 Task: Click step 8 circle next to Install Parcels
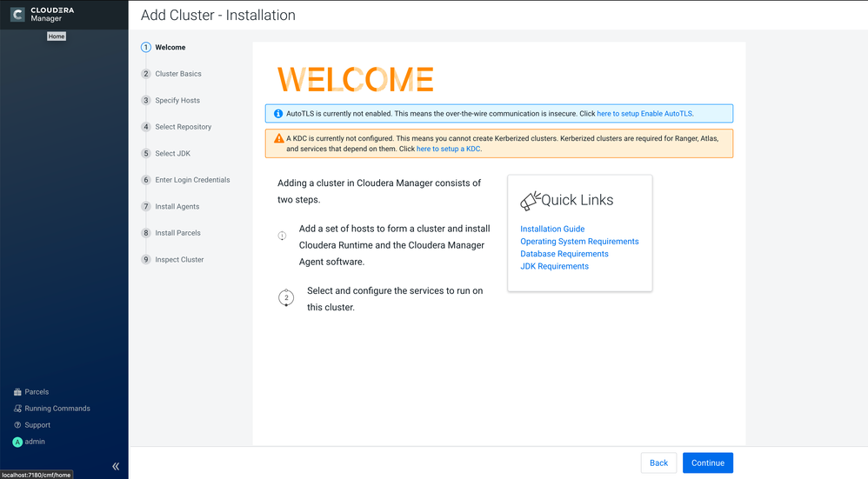pos(146,233)
